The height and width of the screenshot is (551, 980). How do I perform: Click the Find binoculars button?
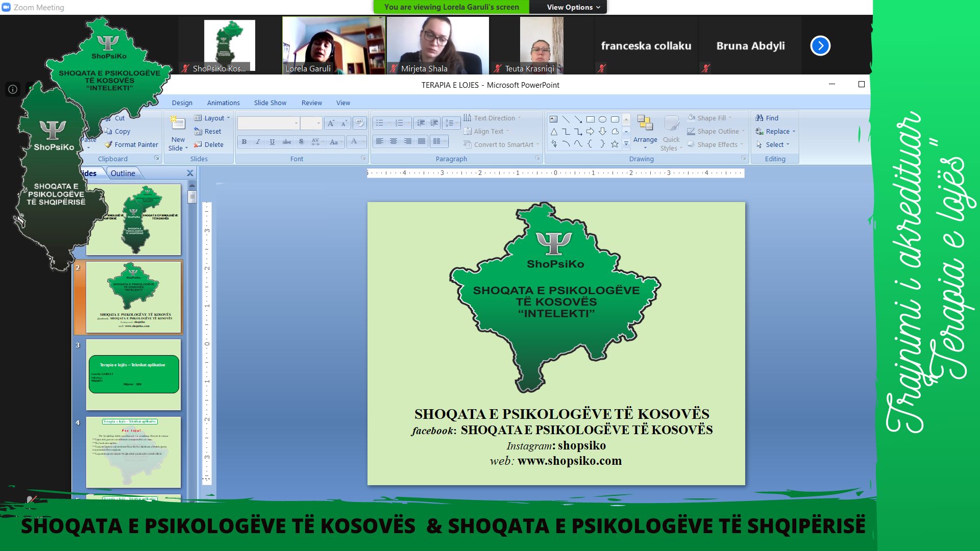click(x=767, y=118)
